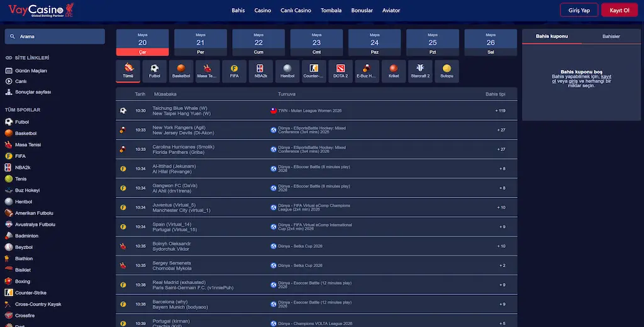Open the Canlı link in site links

[x=16, y=81]
